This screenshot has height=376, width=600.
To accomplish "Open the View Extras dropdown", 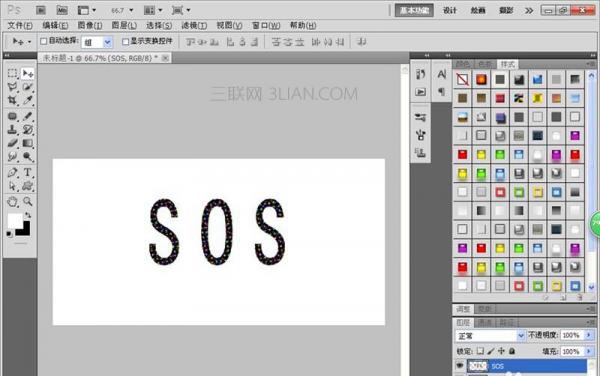I will (87, 10).
